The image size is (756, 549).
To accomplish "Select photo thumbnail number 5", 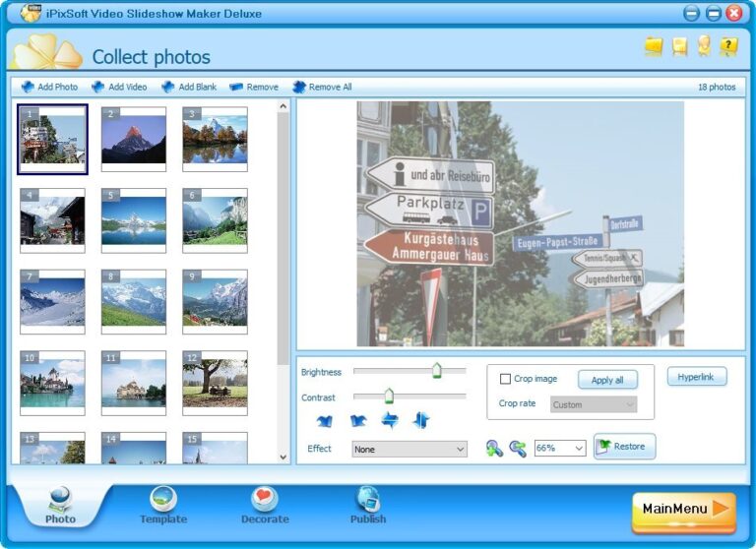I will pyautogui.click(x=134, y=220).
